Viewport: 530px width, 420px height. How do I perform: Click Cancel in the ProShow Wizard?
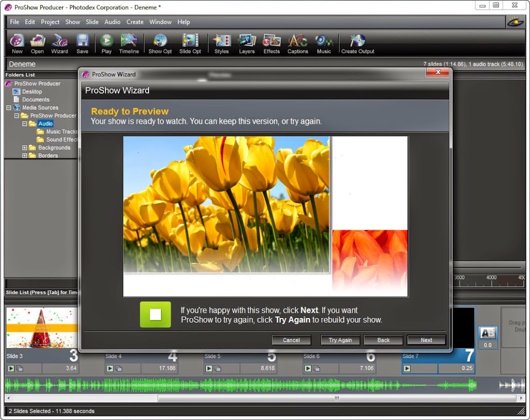point(291,340)
